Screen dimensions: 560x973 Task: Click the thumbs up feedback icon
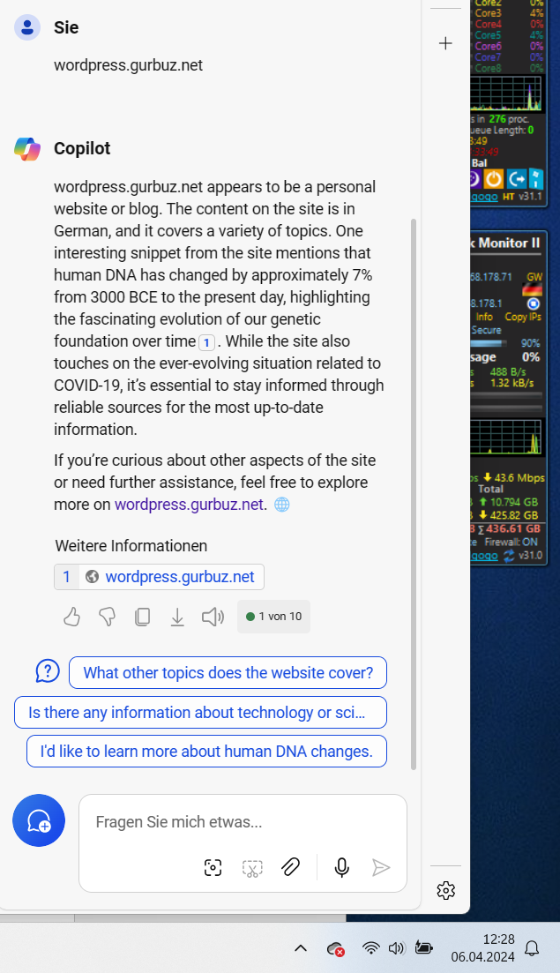coord(72,617)
